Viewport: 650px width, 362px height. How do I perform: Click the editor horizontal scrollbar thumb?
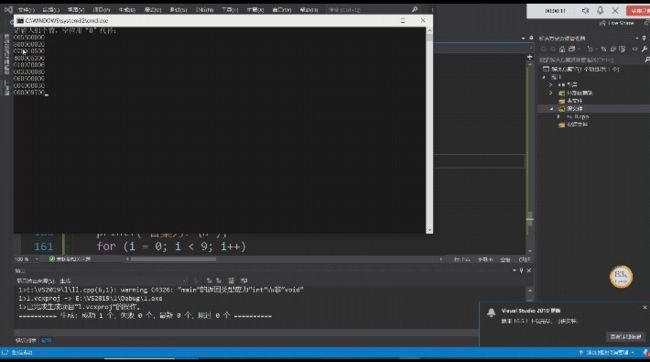173,260
